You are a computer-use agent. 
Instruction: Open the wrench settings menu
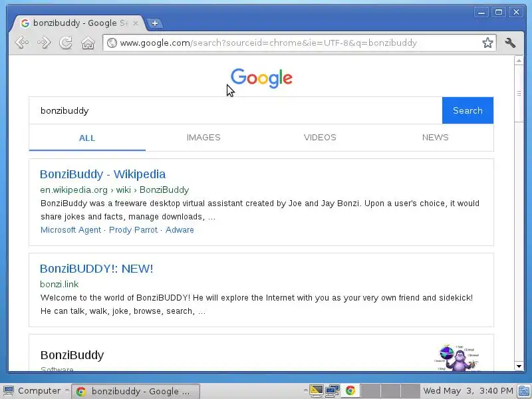(510, 43)
